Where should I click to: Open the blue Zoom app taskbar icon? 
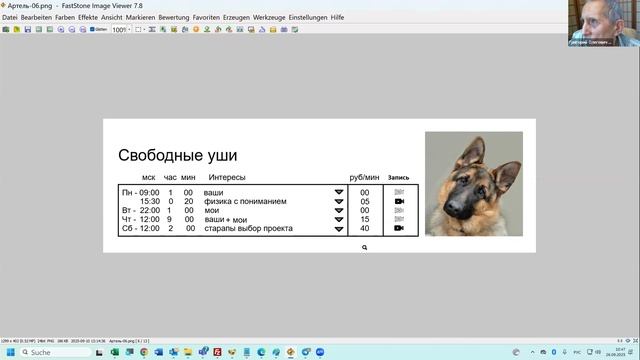pos(320,352)
